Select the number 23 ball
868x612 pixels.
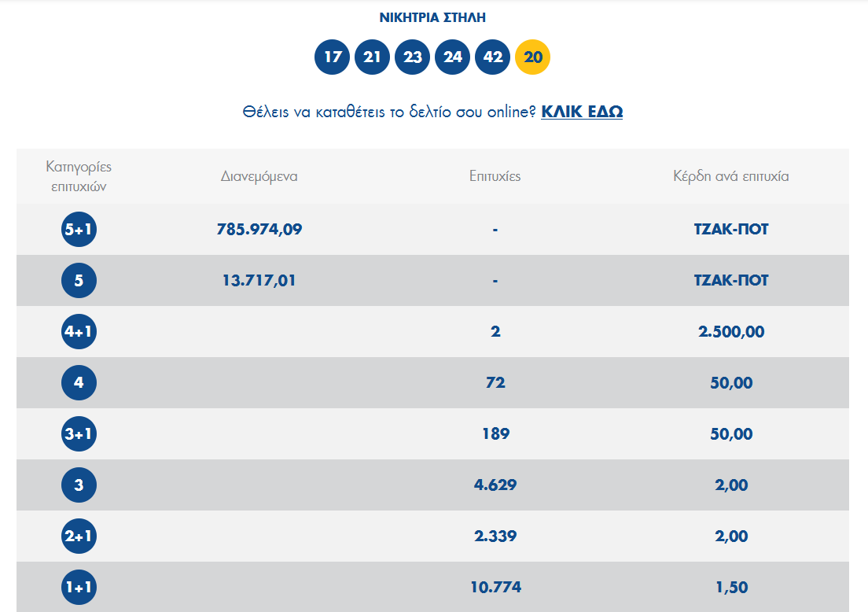(413, 57)
